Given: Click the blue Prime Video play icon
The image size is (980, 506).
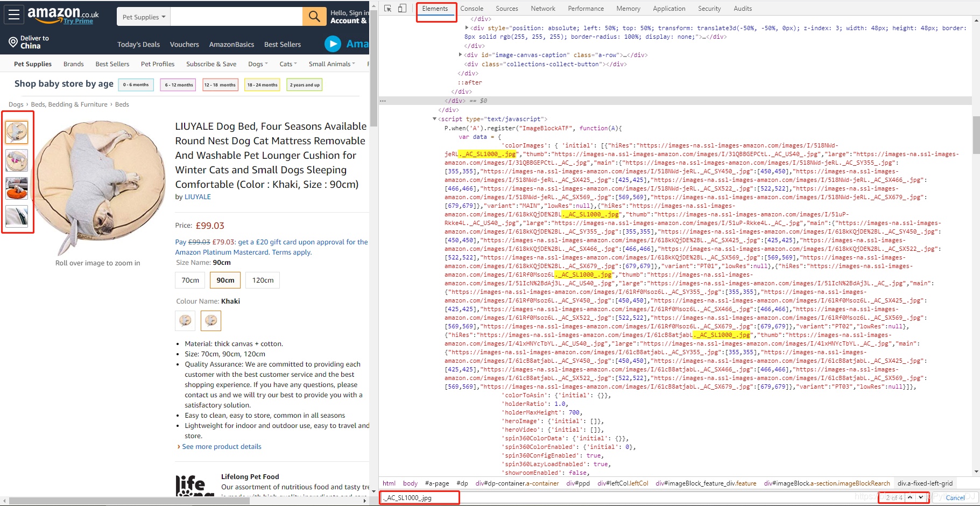Looking at the screenshot, I should [x=333, y=44].
